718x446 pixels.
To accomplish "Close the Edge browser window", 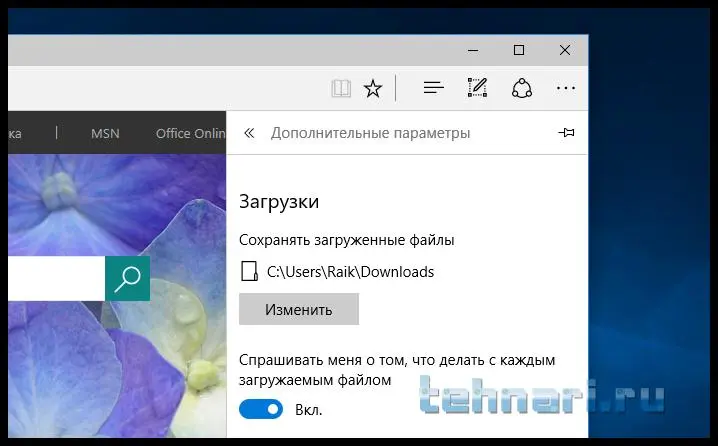I will [x=565, y=50].
